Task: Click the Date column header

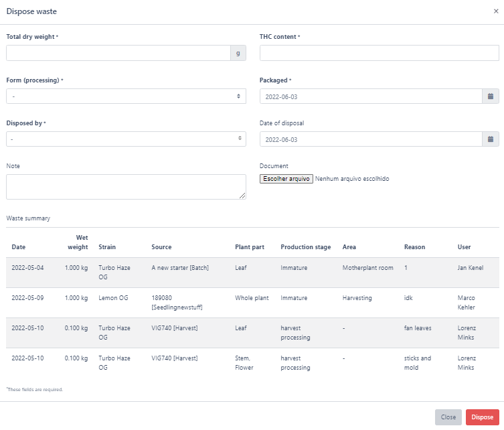Action: [18, 247]
